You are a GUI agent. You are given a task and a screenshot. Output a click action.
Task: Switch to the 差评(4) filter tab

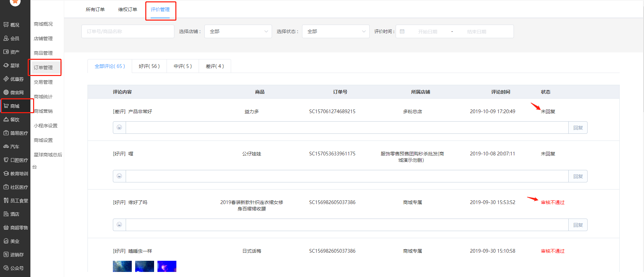tap(215, 66)
